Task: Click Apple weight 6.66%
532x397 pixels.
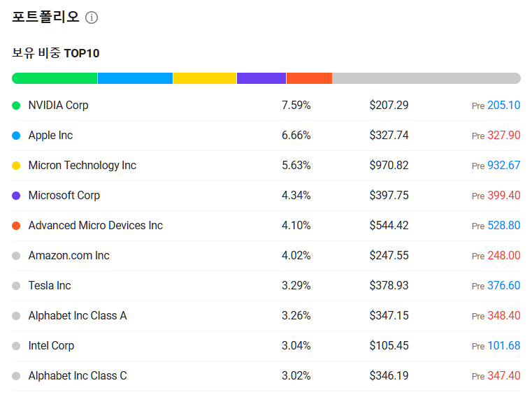Action: point(296,136)
